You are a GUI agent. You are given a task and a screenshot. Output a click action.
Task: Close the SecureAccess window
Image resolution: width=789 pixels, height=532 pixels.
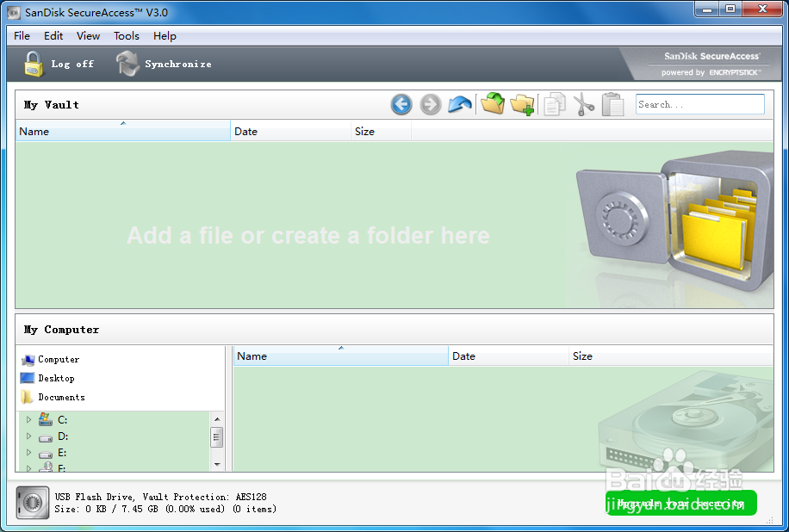[x=762, y=9]
